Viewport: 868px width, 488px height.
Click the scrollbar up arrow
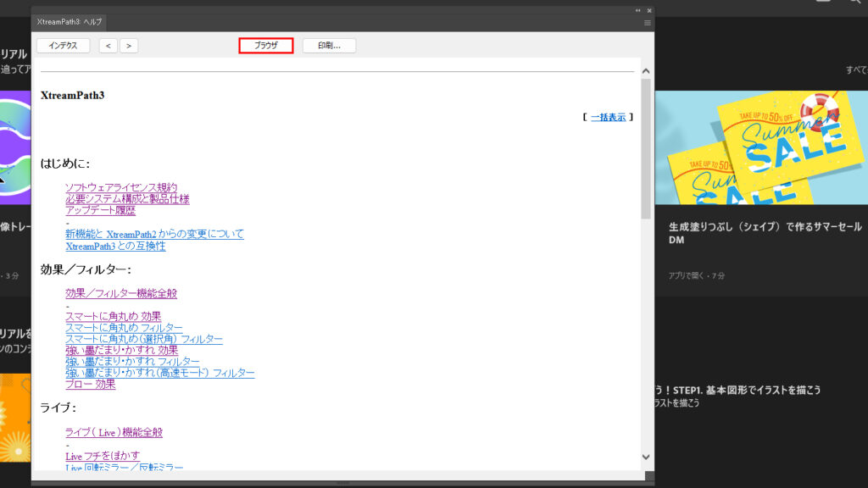[646, 71]
